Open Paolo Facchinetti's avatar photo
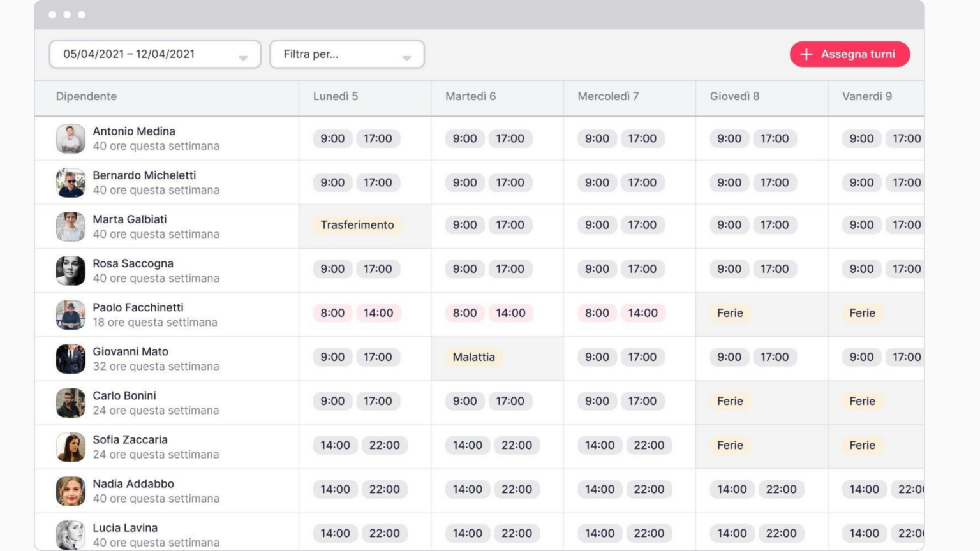The height and width of the screenshot is (551, 980). [x=71, y=314]
